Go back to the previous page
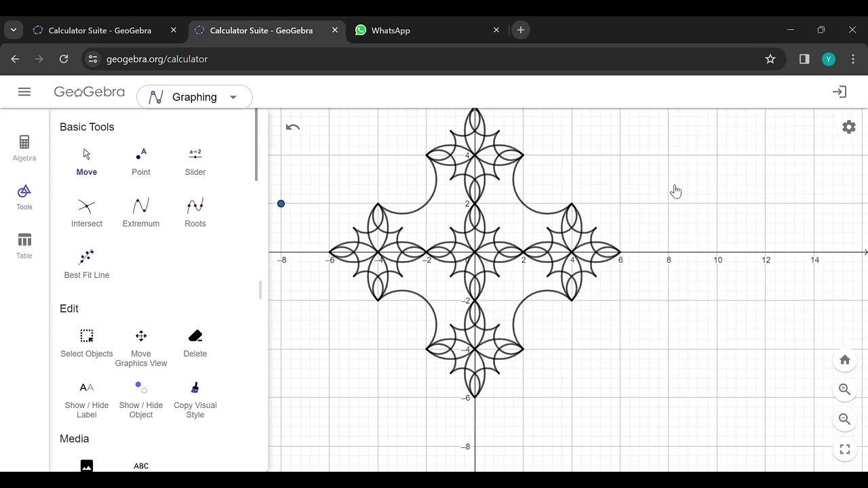The image size is (868, 488). pyautogui.click(x=15, y=59)
